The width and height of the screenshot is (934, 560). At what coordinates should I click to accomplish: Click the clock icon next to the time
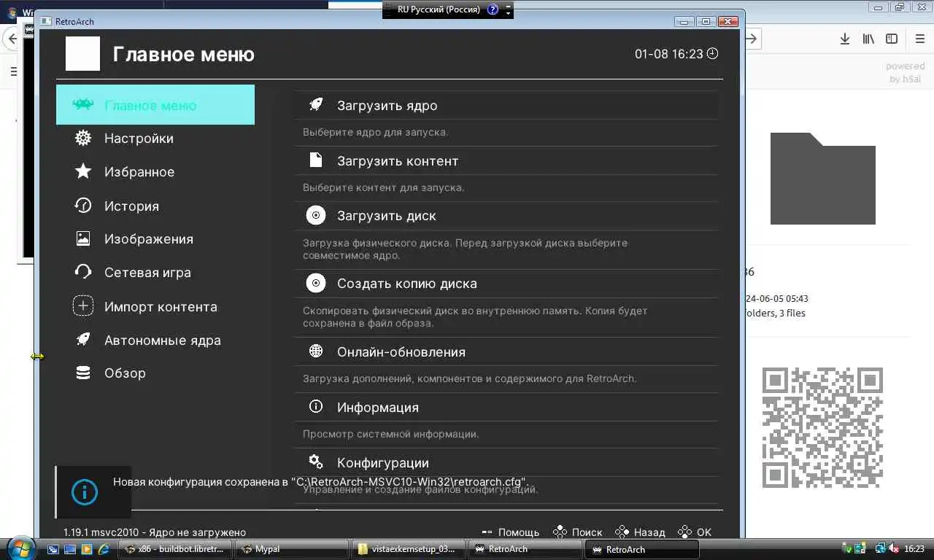tap(713, 53)
